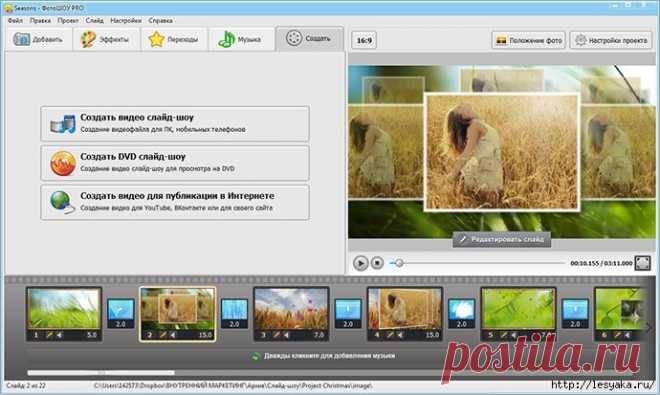Open fullscreen preview icon
Viewport: 660px width, 395px height.
coord(643,263)
